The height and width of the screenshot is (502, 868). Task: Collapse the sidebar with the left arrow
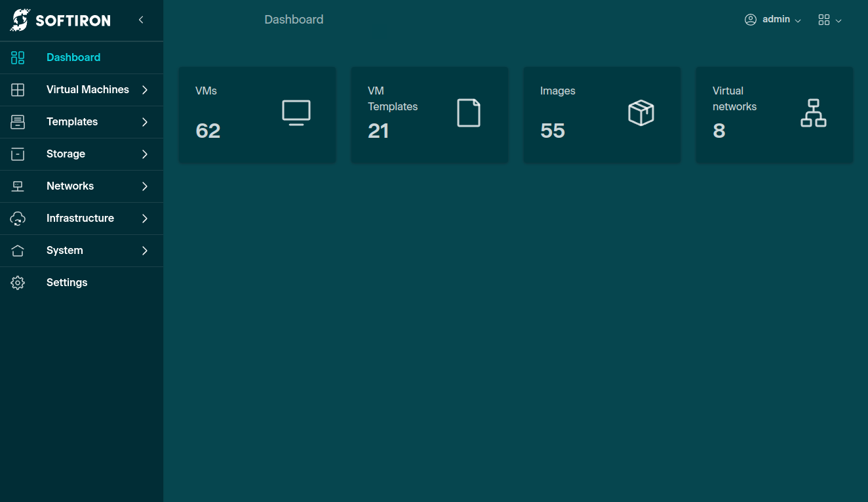[141, 20]
